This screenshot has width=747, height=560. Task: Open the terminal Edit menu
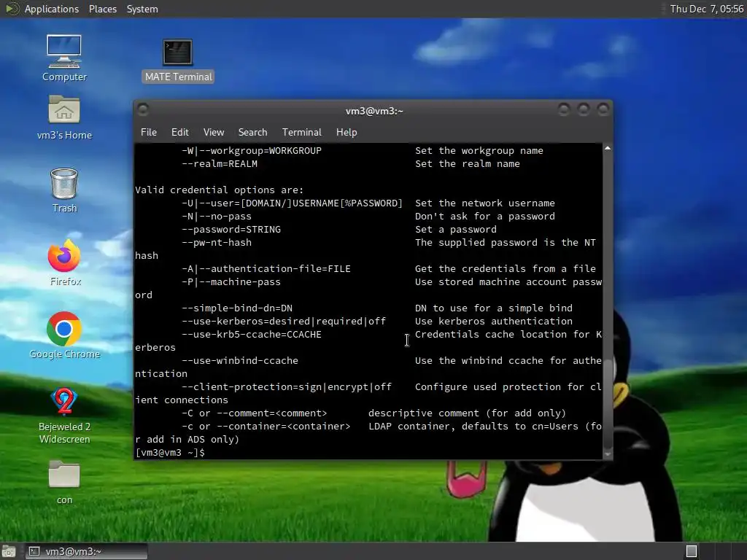pos(179,133)
